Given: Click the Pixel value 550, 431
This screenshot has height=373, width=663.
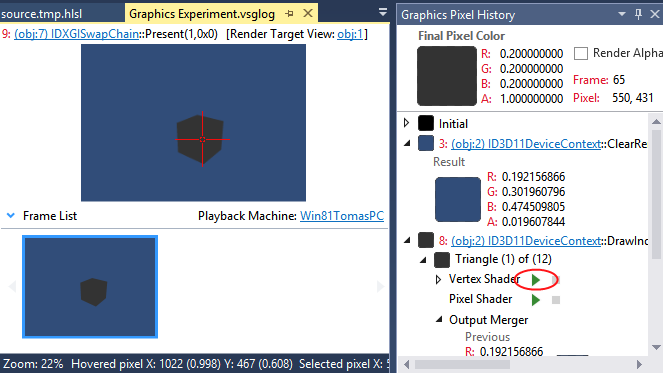Looking at the screenshot, I should 633,98.
